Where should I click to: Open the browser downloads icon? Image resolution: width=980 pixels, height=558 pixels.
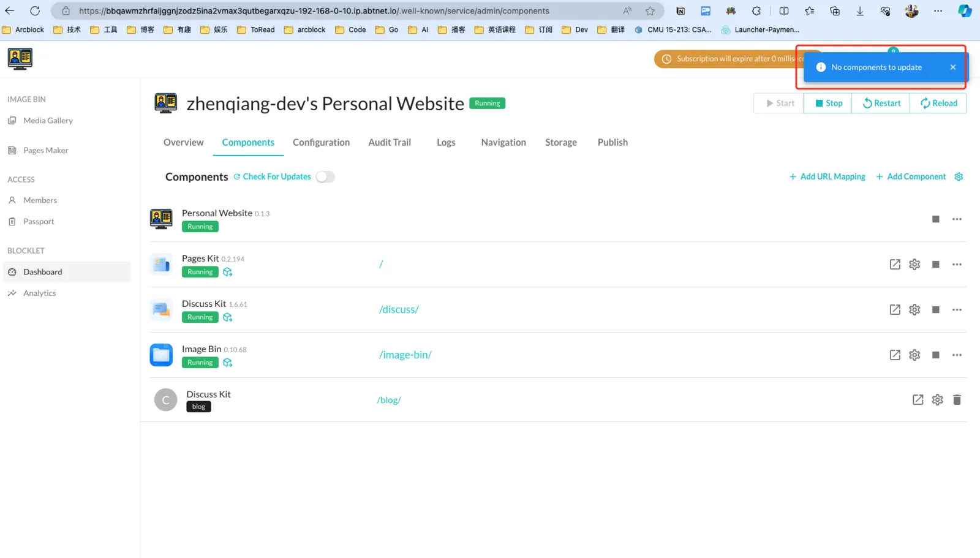point(860,11)
